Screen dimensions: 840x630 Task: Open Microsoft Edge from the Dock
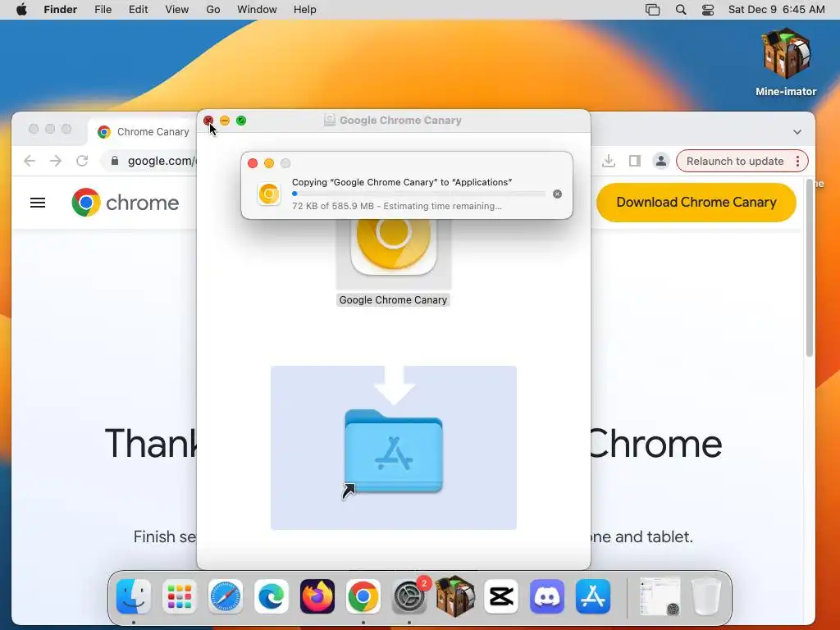point(271,596)
